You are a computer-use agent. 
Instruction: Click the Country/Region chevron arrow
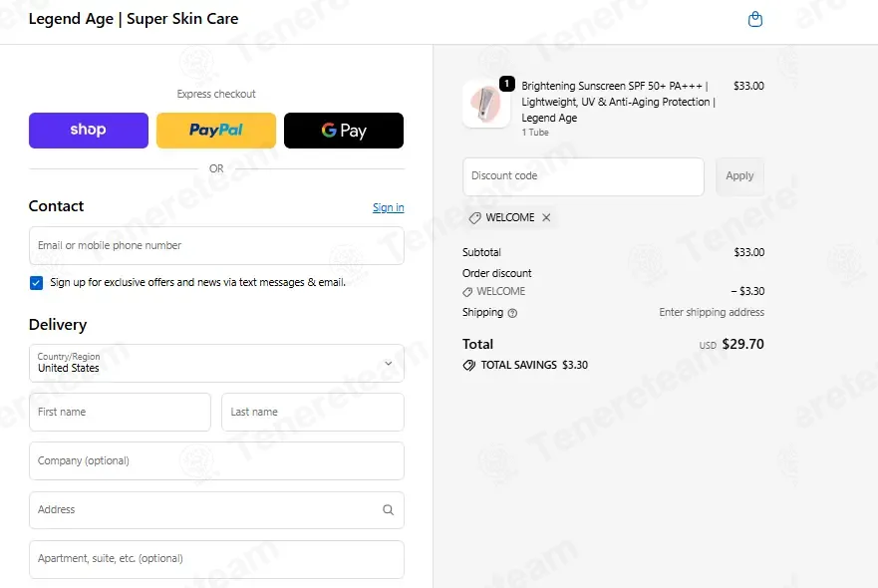click(x=388, y=364)
